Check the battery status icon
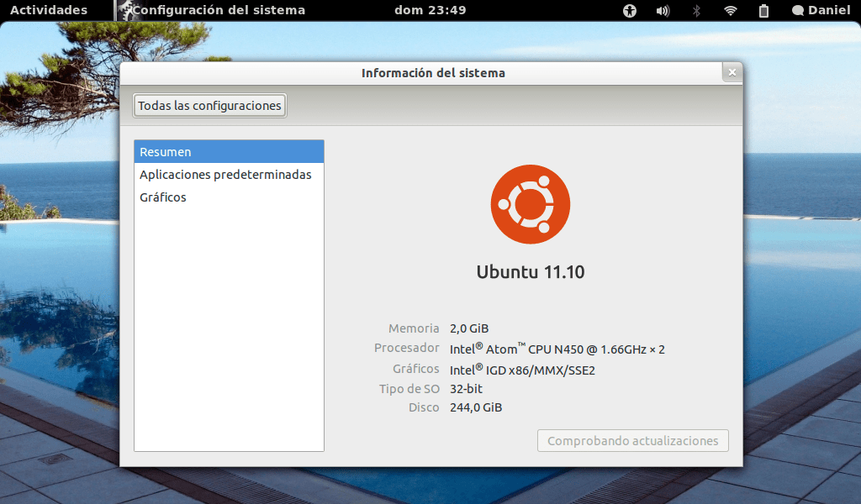Screen dimensions: 861x504 (x=763, y=10)
